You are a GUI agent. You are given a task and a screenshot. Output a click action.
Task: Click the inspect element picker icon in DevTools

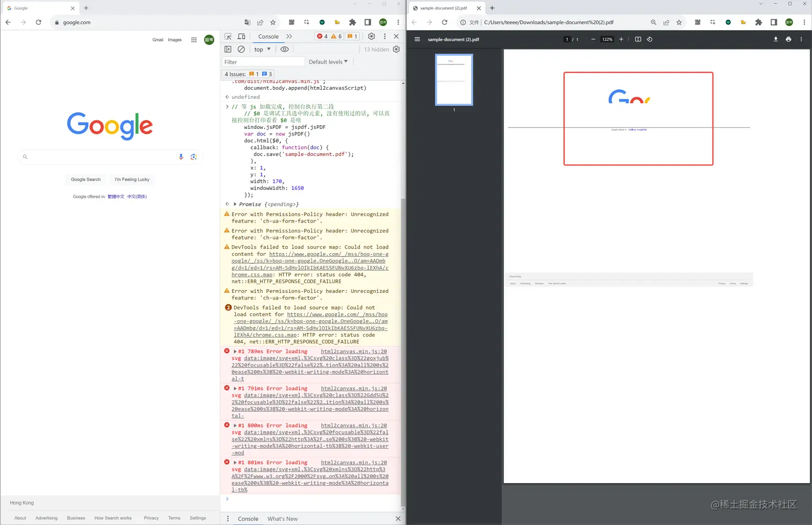(x=228, y=37)
